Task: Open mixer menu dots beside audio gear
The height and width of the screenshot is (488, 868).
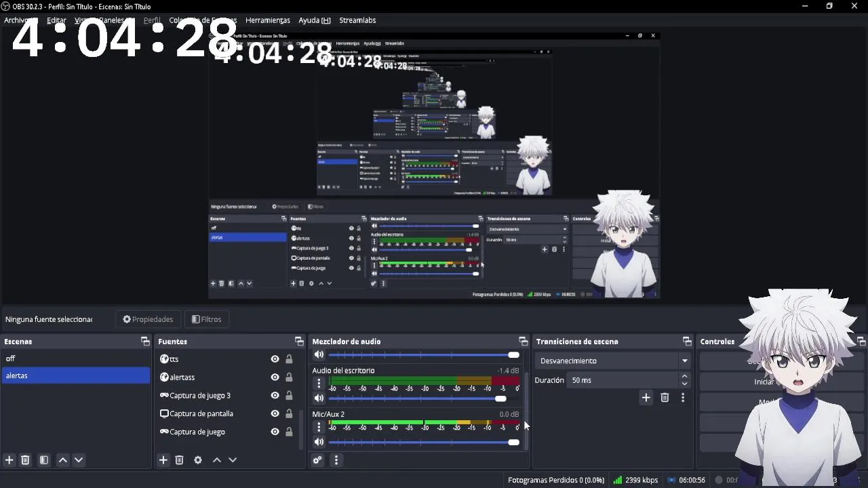Action: [x=336, y=460]
